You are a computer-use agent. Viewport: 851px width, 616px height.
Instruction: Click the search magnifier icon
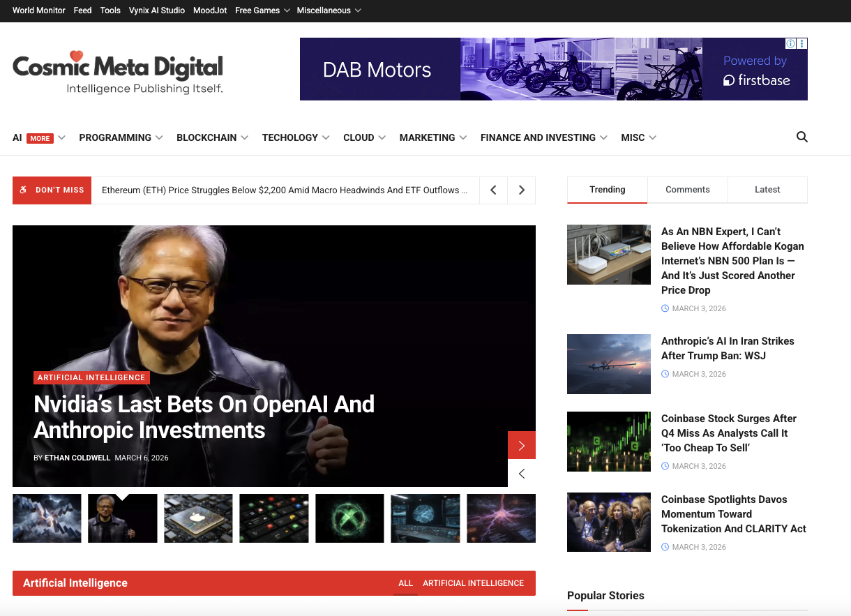coord(802,137)
